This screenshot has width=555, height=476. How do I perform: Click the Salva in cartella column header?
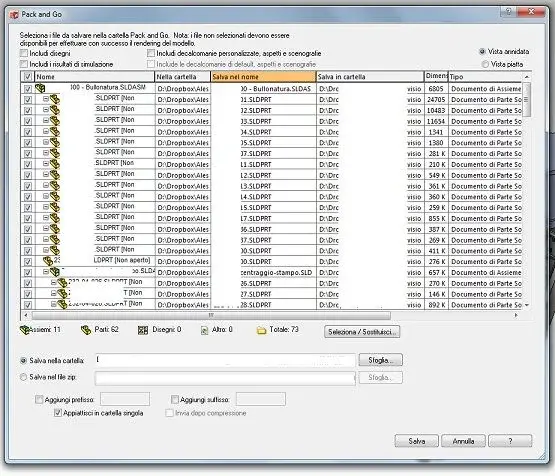click(370, 77)
